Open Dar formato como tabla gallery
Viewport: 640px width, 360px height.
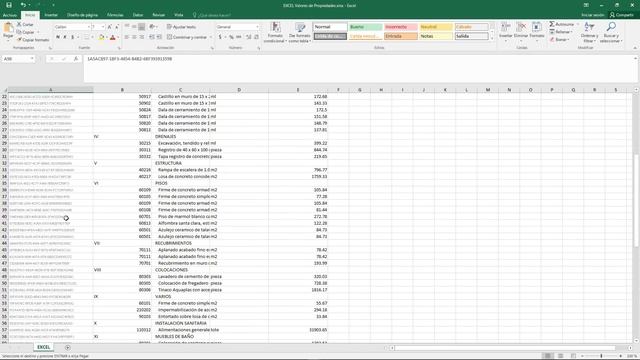tap(300, 32)
